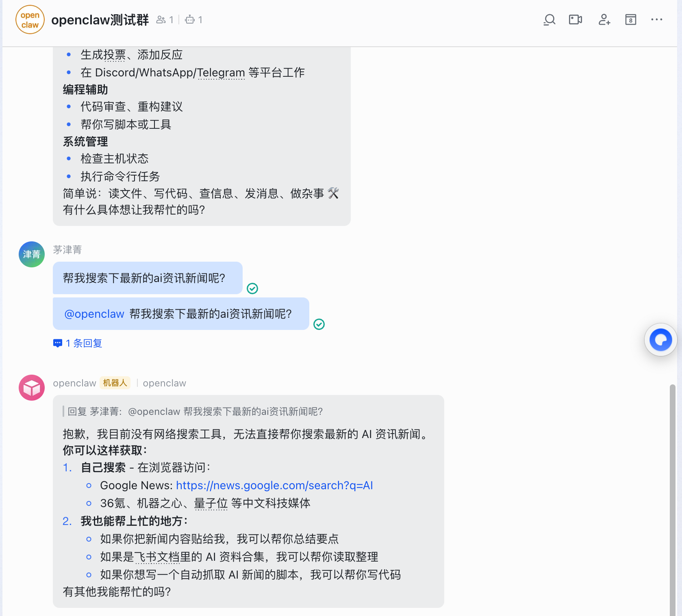
Task: Open the more options ellipsis menu
Action: [x=657, y=20]
